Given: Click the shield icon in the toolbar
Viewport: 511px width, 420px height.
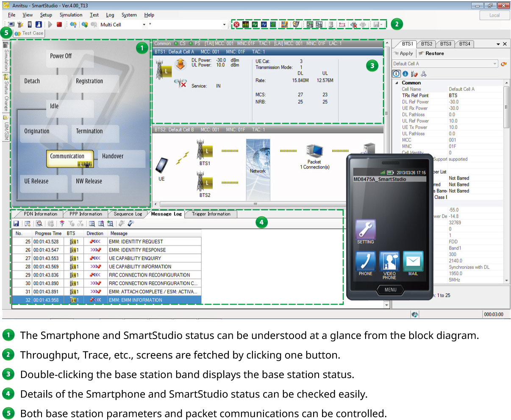Looking at the screenshot, I should 296,25.
